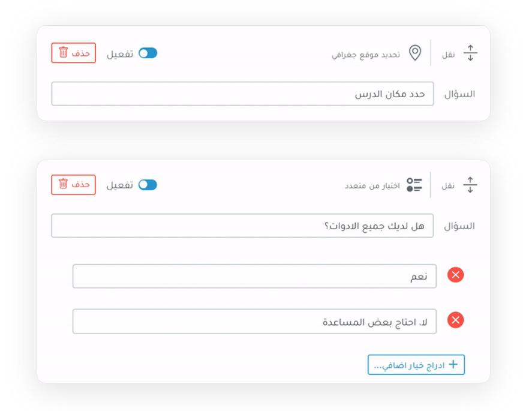The image size is (532, 411).
Task: Click the 'نقل' label on the location question
Action: pyautogui.click(x=449, y=55)
